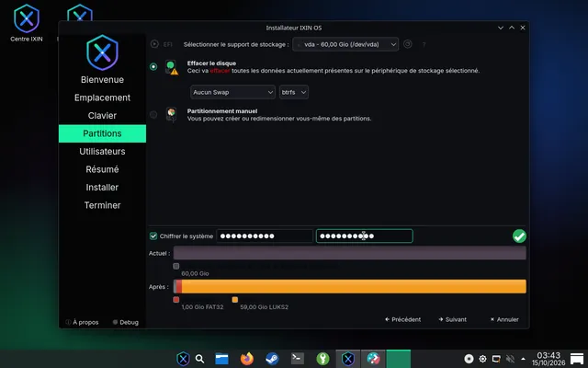This screenshot has height=368, width=588.
Task: Go to Emplacement step in sidebar
Action: 102,98
